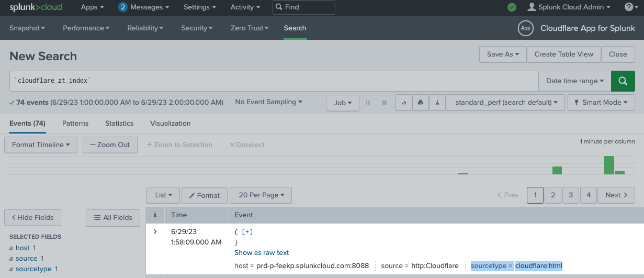Switch to the Patterns tab

click(75, 124)
